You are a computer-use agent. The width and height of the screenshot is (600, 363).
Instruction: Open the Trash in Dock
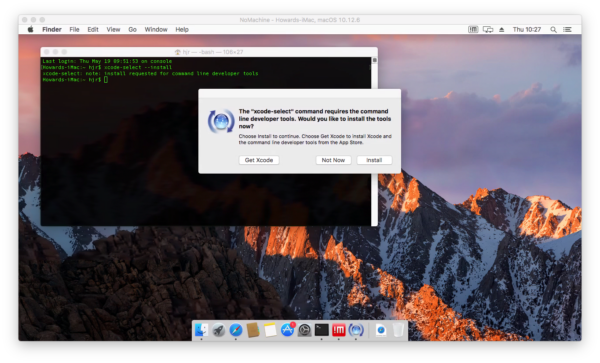pyautogui.click(x=398, y=330)
